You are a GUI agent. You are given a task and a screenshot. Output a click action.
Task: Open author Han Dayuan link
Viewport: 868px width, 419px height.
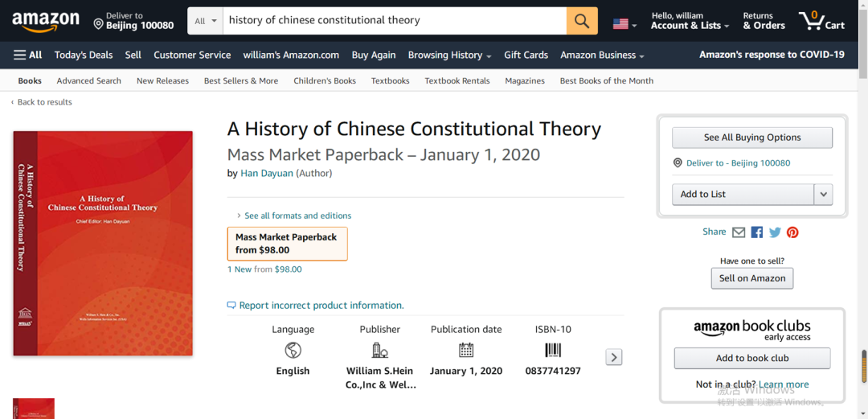[x=267, y=174]
